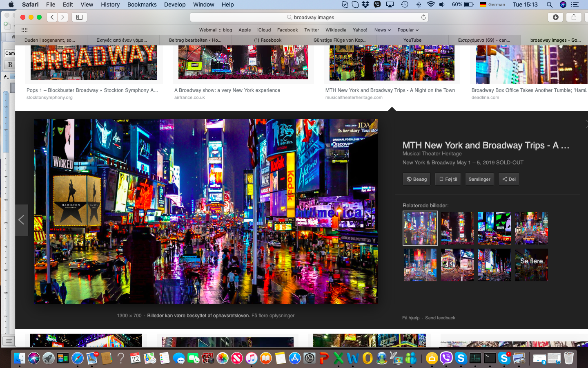Screen dimensions: 588x368
Task: Show the favorites grid icon
Action: 24,30
